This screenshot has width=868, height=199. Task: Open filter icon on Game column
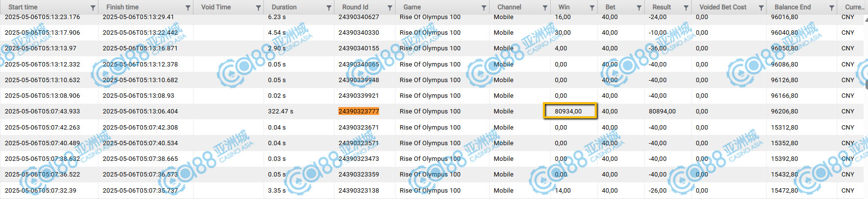484,7
